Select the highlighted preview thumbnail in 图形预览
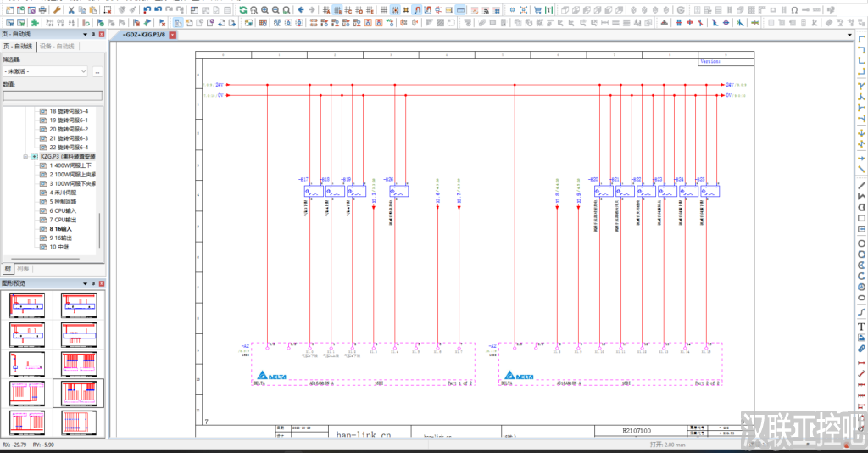Image resolution: width=868 pixels, height=453 pixels. (79, 393)
